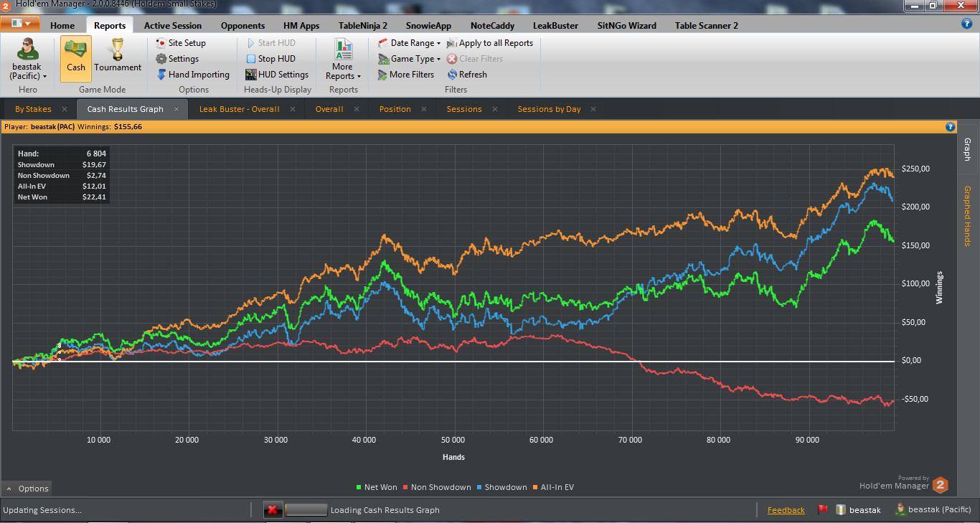Viewport: 980px width, 523px height.
Task: Close the Leak Buster - Overall tab
Action: click(293, 109)
